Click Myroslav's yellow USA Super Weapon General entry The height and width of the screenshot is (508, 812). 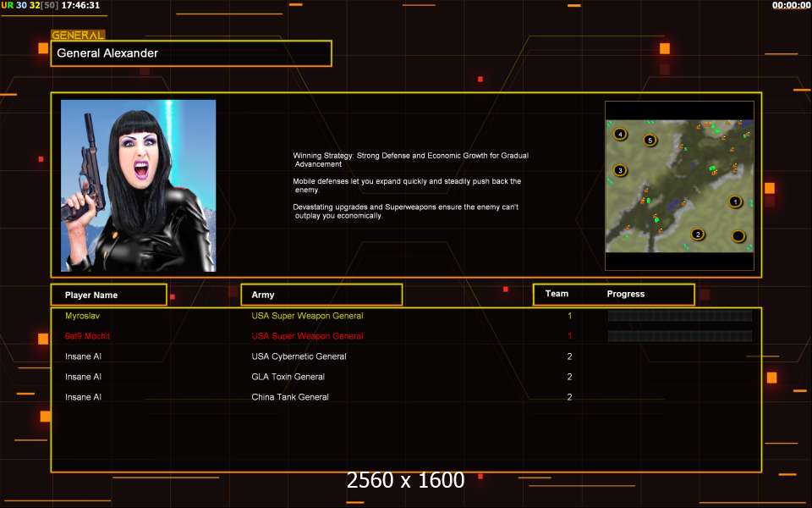307,316
